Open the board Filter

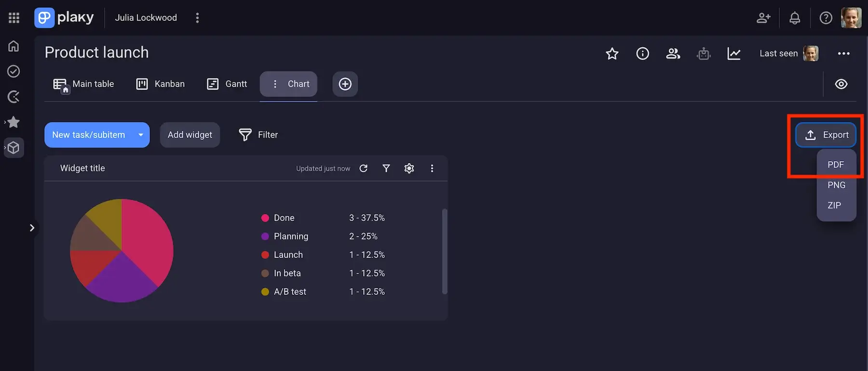point(258,135)
